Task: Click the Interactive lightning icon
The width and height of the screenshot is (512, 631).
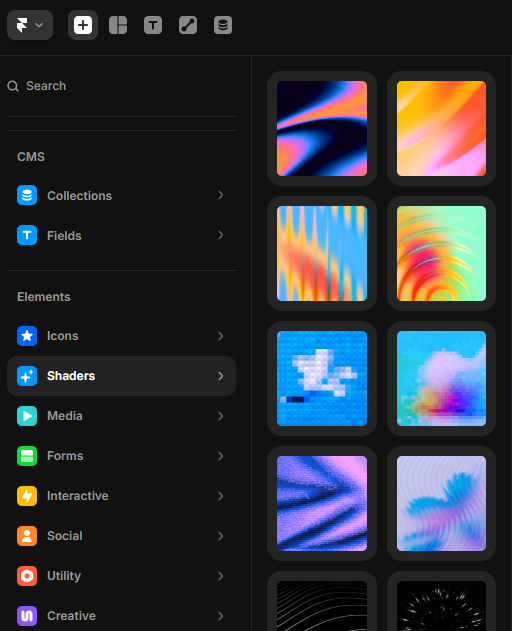Action: tap(27, 496)
